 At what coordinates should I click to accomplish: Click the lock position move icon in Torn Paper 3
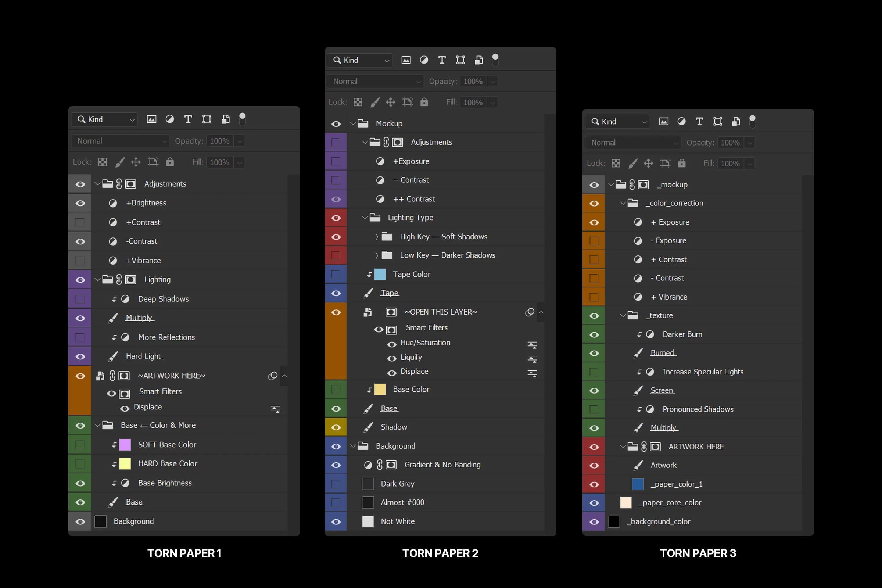tap(648, 163)
